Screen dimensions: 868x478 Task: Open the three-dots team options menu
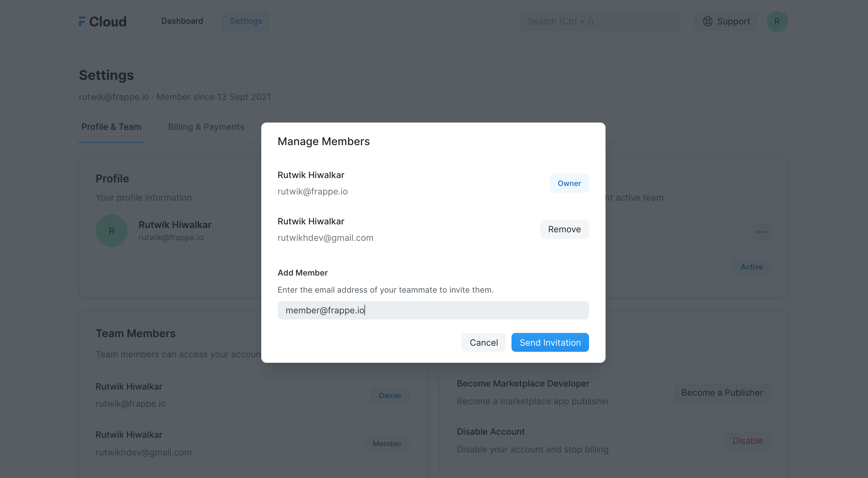click(761, 232)
